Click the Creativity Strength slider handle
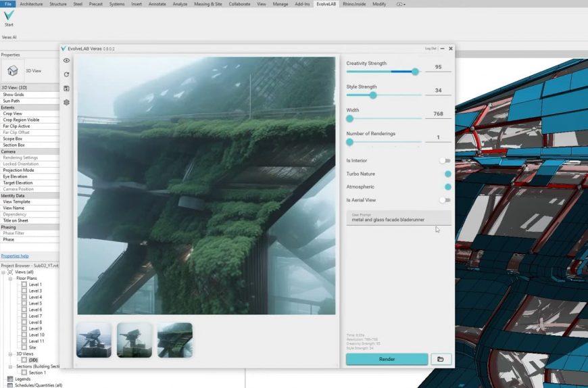Viewport: 588px width, 388px height. click(415, 72)
